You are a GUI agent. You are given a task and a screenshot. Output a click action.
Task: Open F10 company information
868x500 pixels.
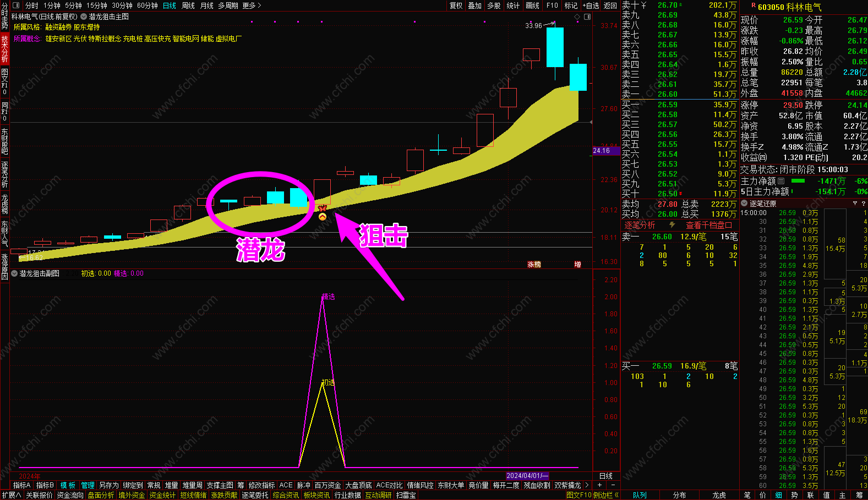552,6
